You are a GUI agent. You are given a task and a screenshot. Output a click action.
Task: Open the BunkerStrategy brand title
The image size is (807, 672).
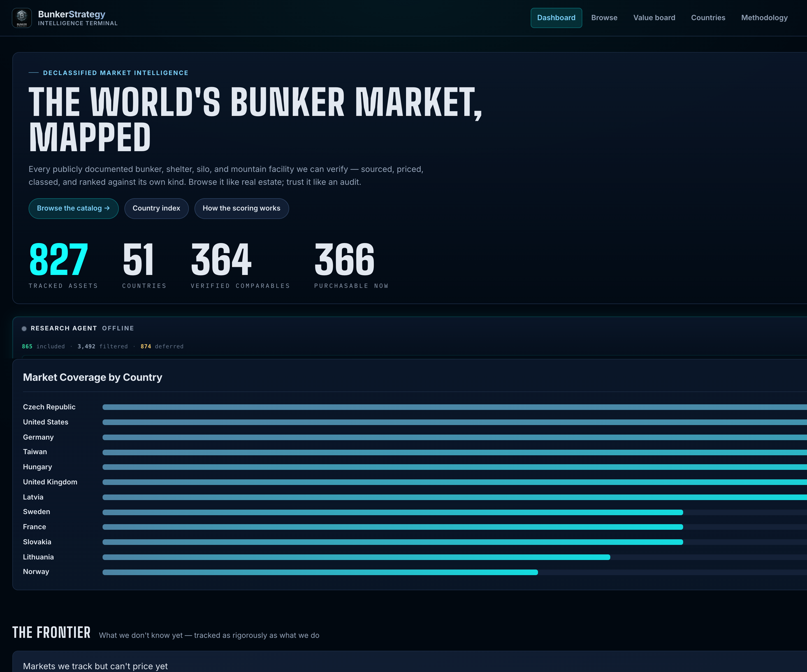pyautogui.click(x=71, y=14)
